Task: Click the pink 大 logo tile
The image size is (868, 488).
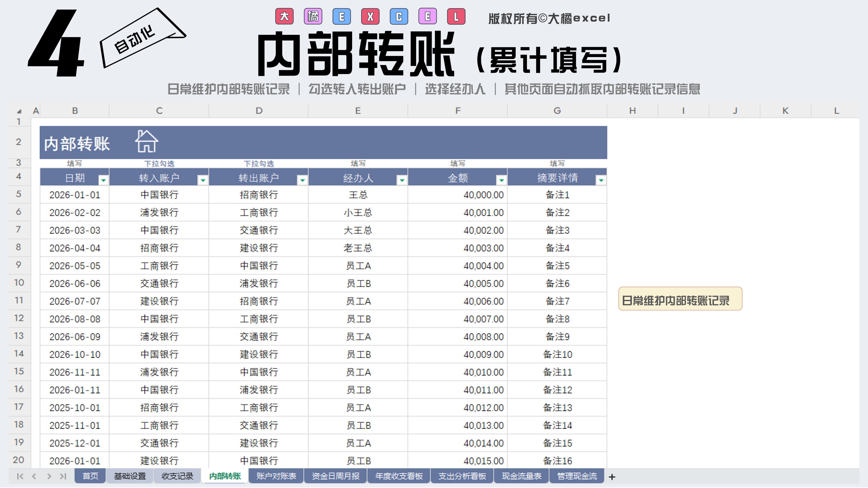Action: tap(284, 16)
